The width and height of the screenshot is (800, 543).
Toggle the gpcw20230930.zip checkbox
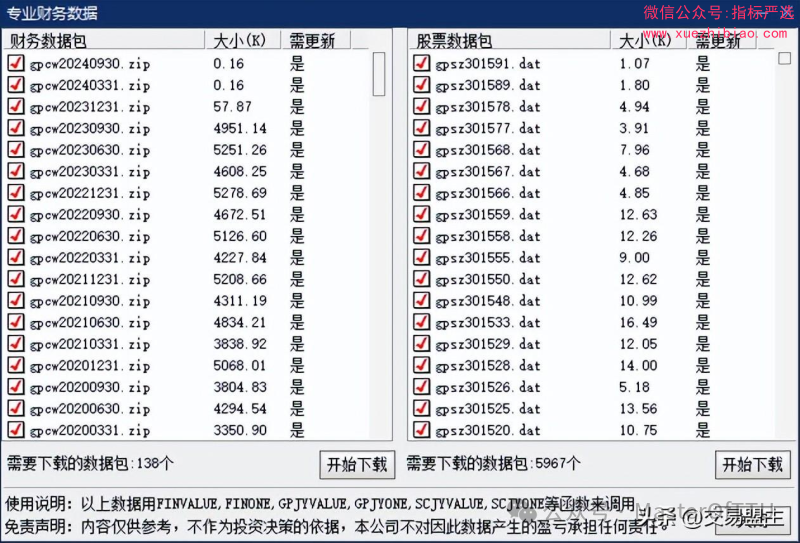tap(16, 128)
